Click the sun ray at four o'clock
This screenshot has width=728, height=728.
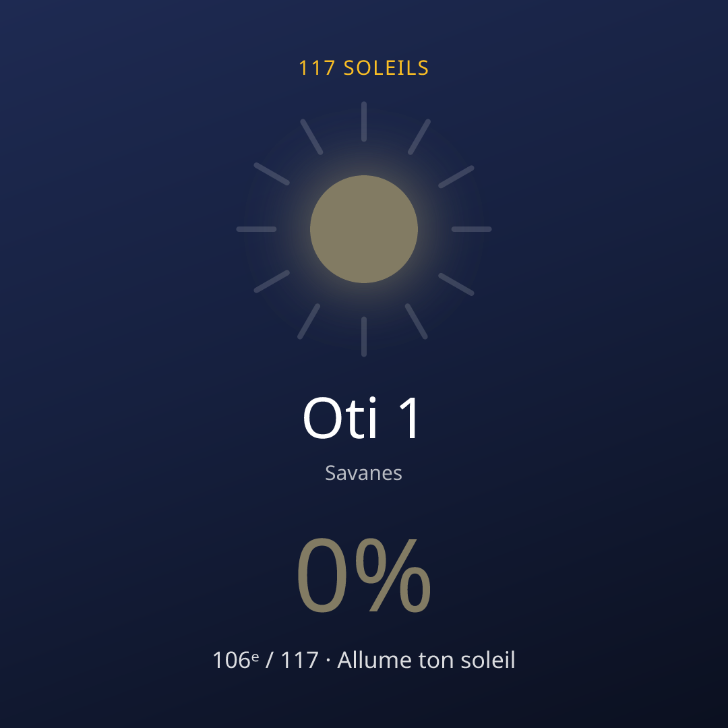(x=456, y=284)
